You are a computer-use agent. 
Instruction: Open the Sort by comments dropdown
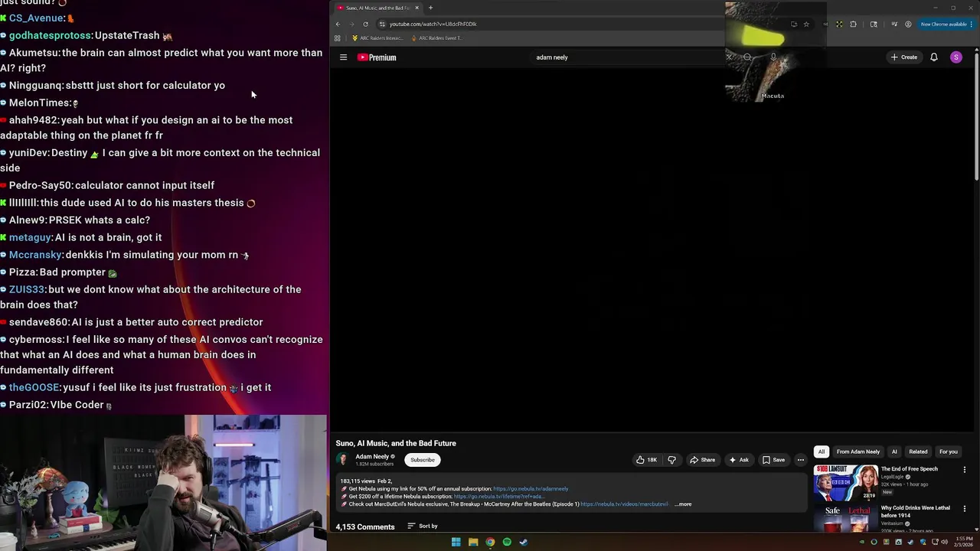pos(423,527)
